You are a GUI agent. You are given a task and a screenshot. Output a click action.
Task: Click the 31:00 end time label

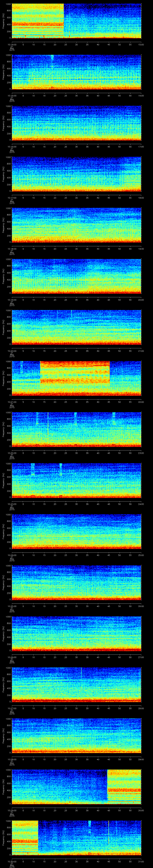(x=141, y=861)
